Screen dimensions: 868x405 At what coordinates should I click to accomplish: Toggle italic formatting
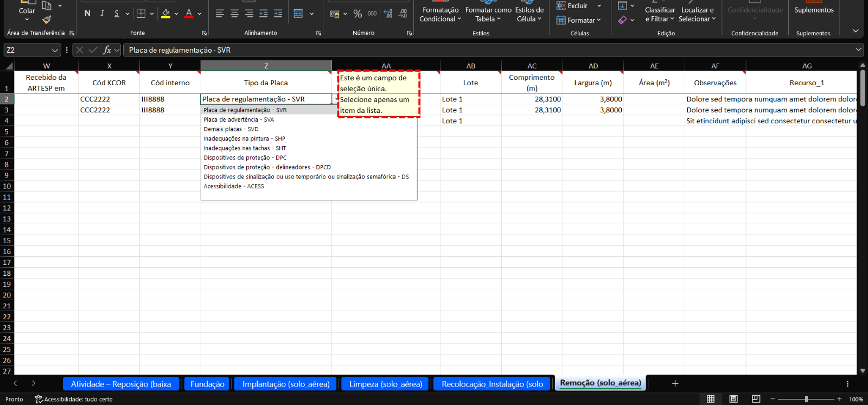[x=102, y=14]
